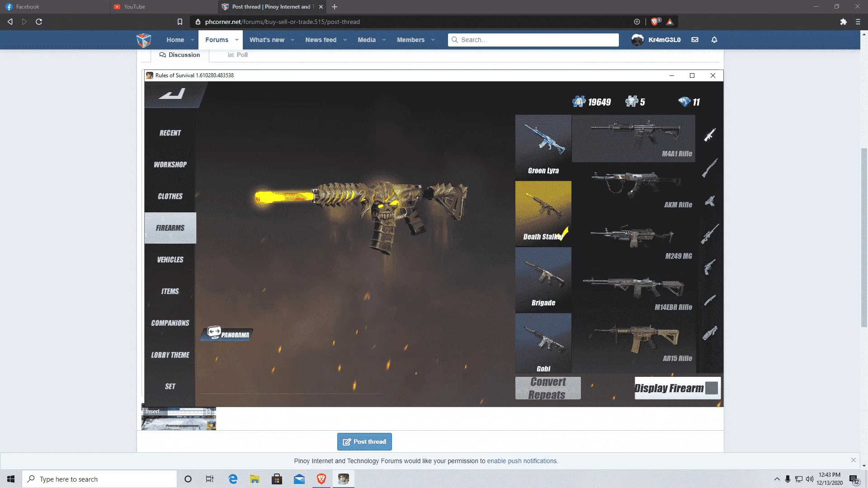Select the shotgun category icon
868x488 pixels.
pos(710,168)
